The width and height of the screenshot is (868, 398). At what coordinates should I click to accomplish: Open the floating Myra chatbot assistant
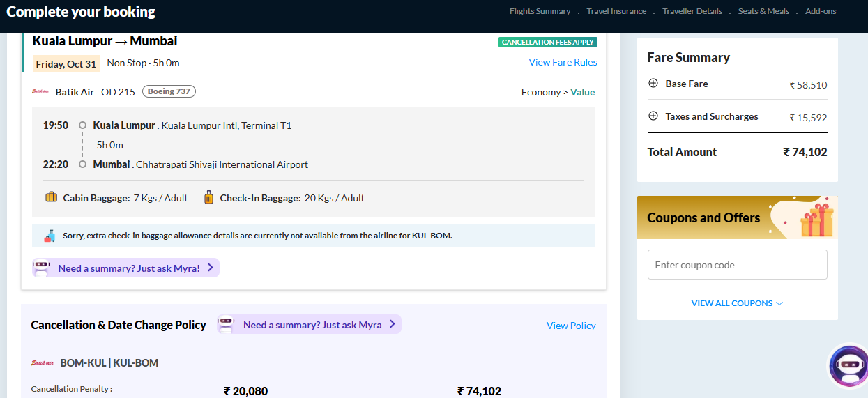click(x=848, y=365)
